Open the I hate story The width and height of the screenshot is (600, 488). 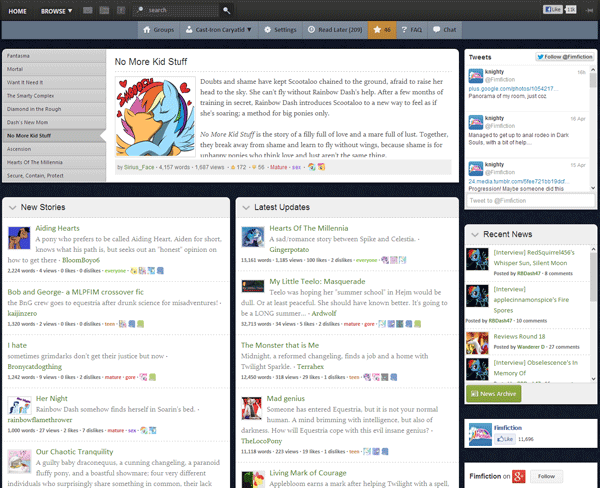tap(17, 345)
